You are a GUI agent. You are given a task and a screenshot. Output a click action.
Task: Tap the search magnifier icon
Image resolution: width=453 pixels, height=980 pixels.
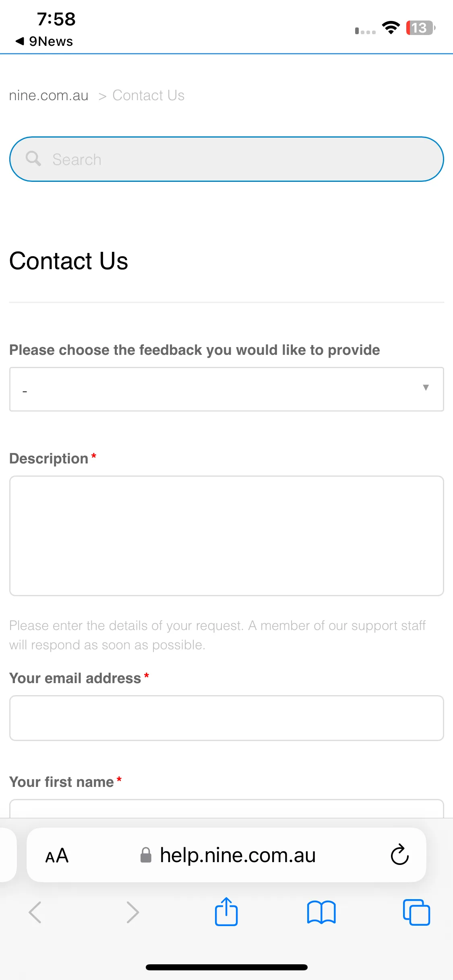[33, 159]
